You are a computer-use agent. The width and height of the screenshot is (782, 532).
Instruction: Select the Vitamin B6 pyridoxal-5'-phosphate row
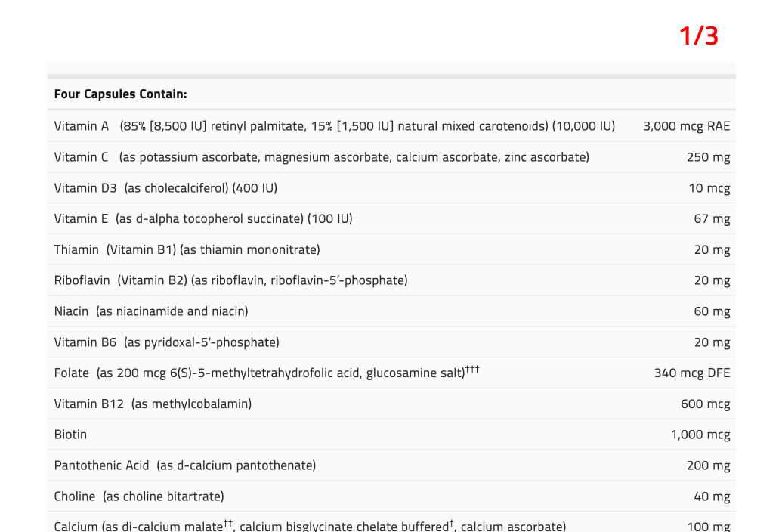(x=391, y=342)
